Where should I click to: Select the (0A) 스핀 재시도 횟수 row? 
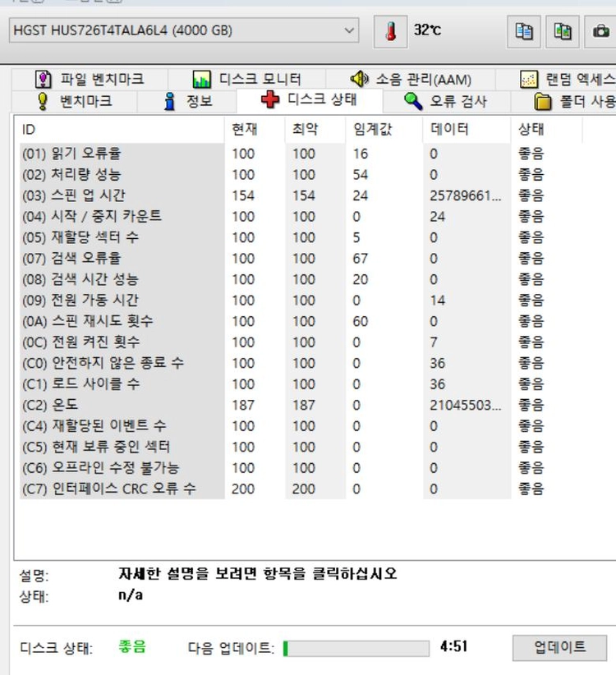click(301, 321)
